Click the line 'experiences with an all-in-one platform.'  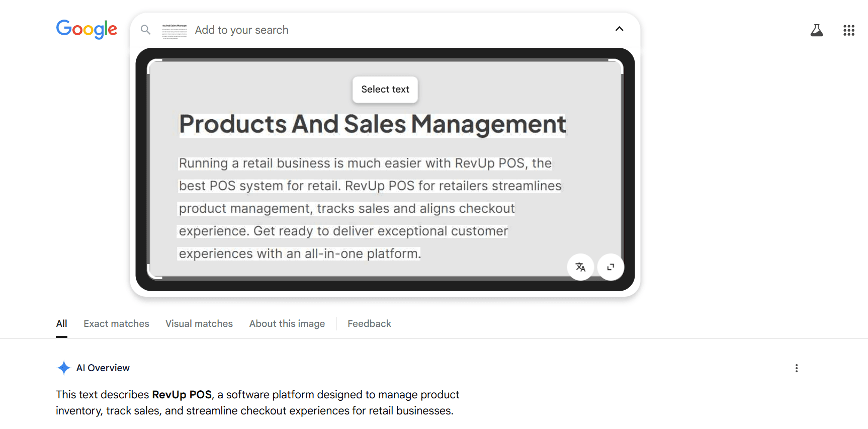coord(300,254)
